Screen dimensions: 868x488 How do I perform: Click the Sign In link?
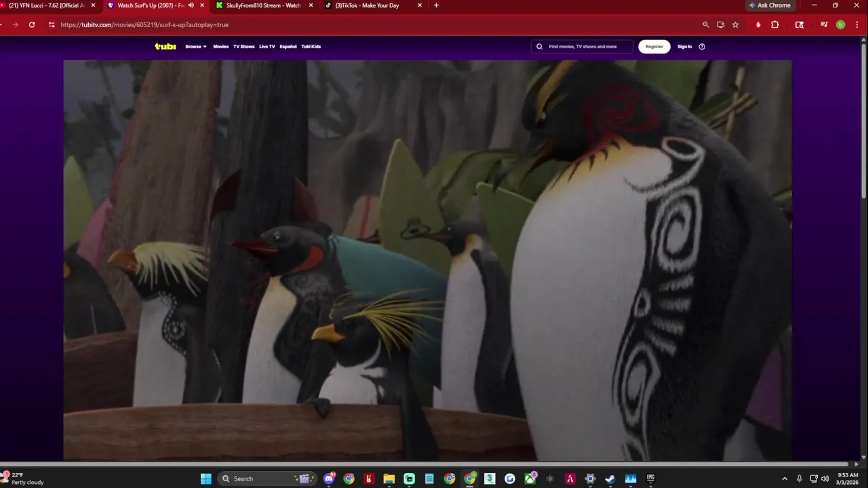tap(684, 47)
